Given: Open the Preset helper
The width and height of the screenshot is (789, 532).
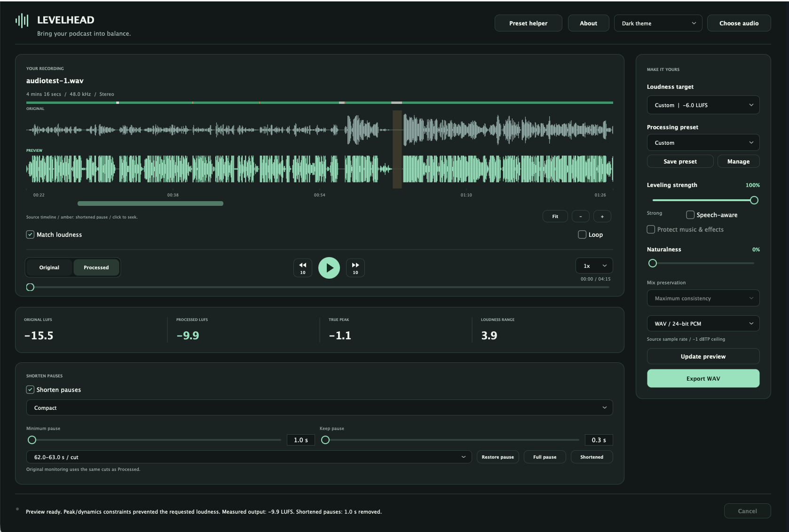Looking at the screenshot, I should (x=529, y=23).
